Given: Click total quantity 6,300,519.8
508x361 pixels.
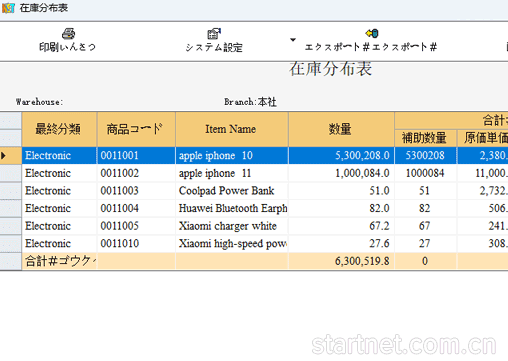Looking at the screenshot, I should point(341,261).
